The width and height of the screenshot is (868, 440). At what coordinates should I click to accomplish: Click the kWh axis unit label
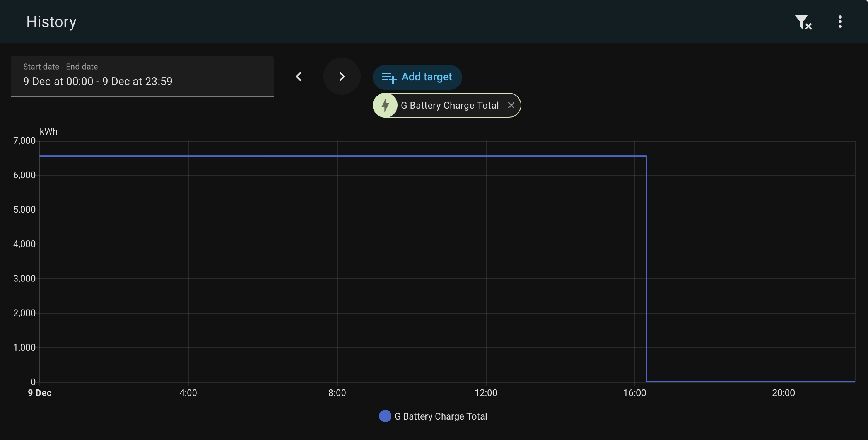pyautogui.click(x=49, y=131)
